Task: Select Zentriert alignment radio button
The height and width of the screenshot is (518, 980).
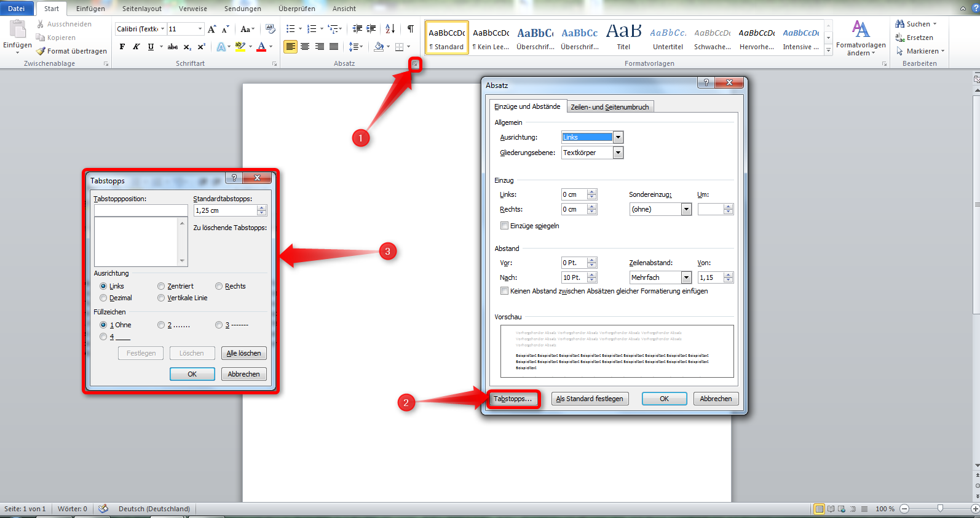Action: click(161, 286)
